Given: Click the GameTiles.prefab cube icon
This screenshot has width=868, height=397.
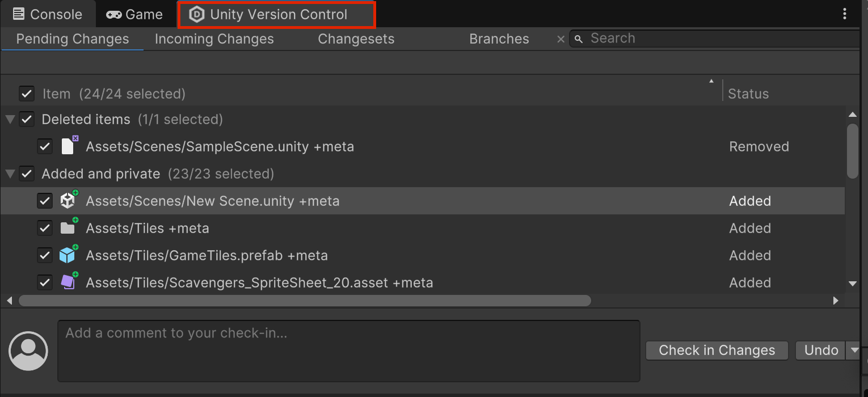Looking at the screenshot, I should pos(68,255).
